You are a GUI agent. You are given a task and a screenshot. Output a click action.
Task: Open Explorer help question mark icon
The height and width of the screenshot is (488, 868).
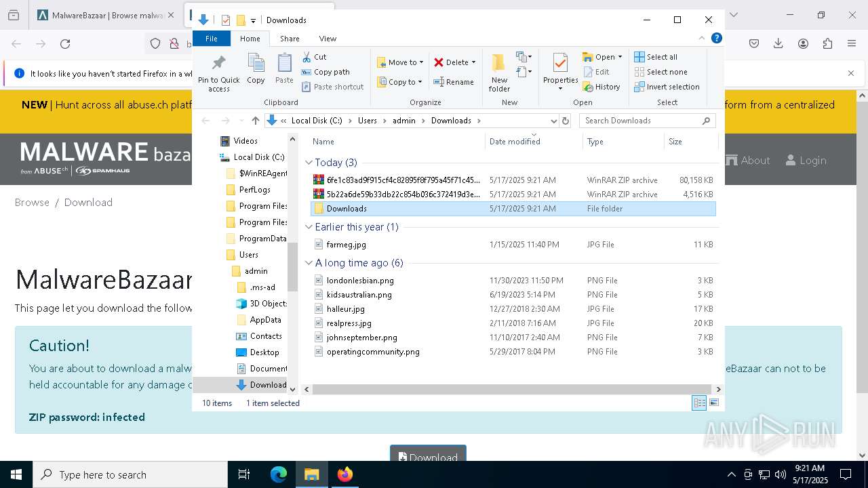716,38
